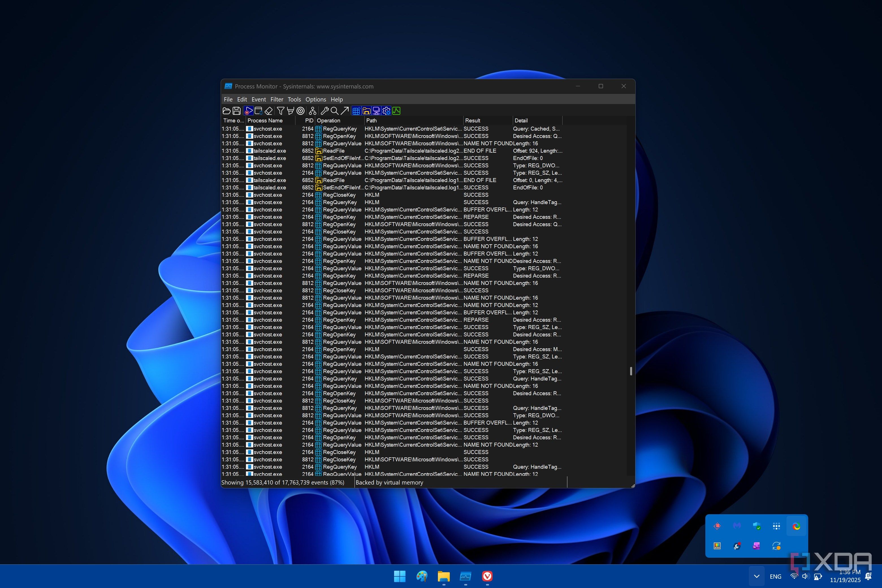882x588 pixels.
Task: Click the Include Process From Window target icon
Action: [301, 111]
